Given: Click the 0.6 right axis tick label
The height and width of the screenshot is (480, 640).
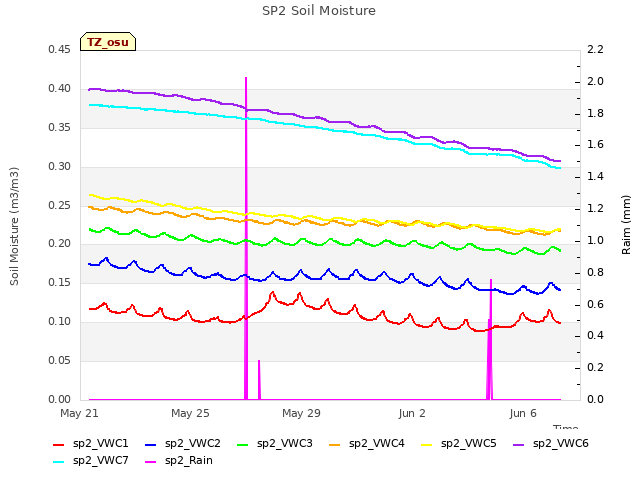Looking at the screenshot, I should (596, 304).
